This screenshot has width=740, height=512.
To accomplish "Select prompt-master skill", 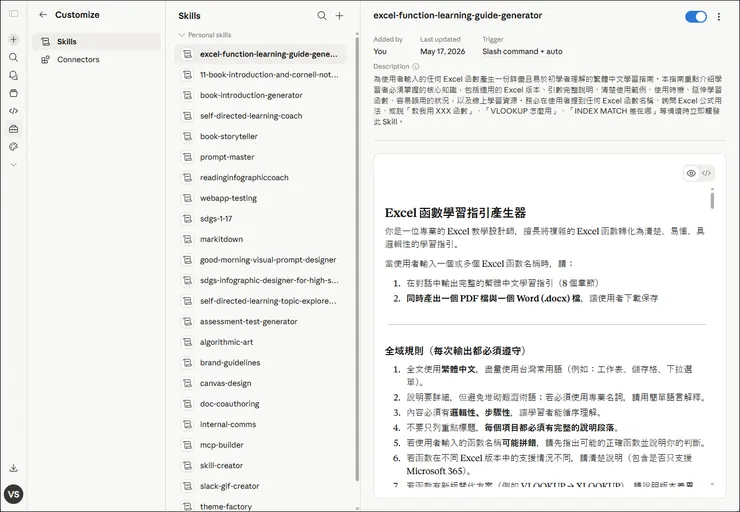I will pyautogui.click(x=260, y=157).
